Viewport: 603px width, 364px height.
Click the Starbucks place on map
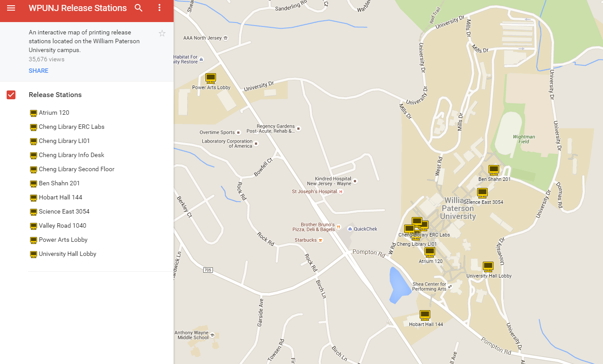click(306, 240)
